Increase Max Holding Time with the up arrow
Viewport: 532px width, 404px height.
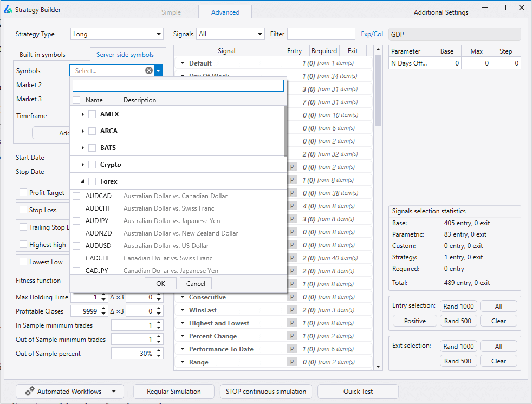click(104, 295)
